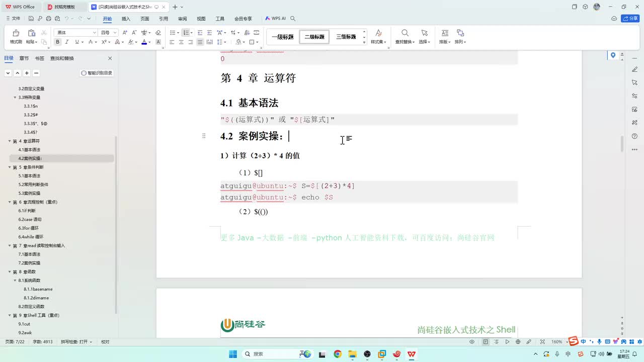Click the reading mode eye icon in the status bar

(472, 342)
